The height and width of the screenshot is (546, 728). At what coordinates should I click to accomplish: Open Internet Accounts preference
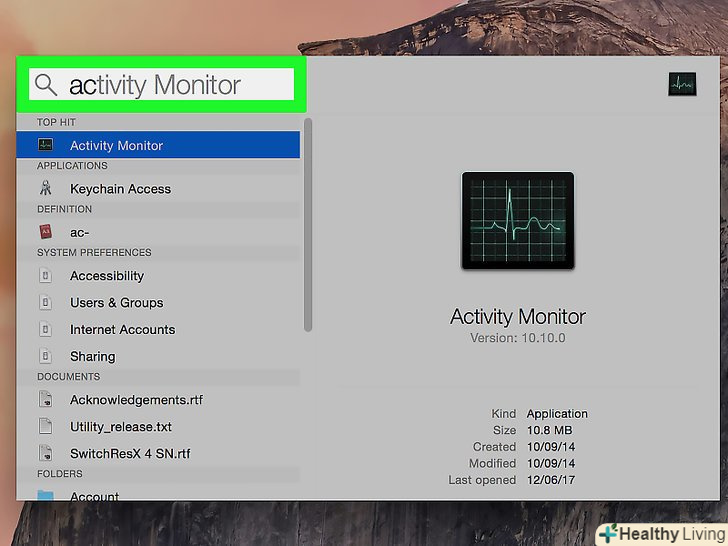pyautogui.click(x=158, y=330)
